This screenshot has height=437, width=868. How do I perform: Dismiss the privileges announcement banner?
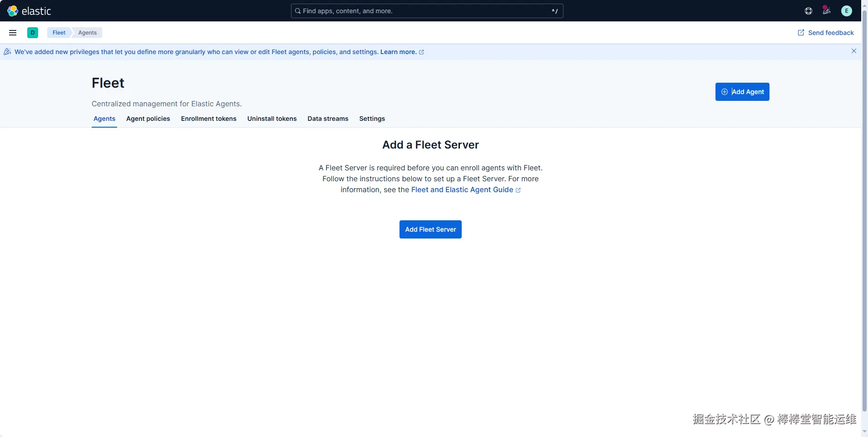[x=854, y=51]
